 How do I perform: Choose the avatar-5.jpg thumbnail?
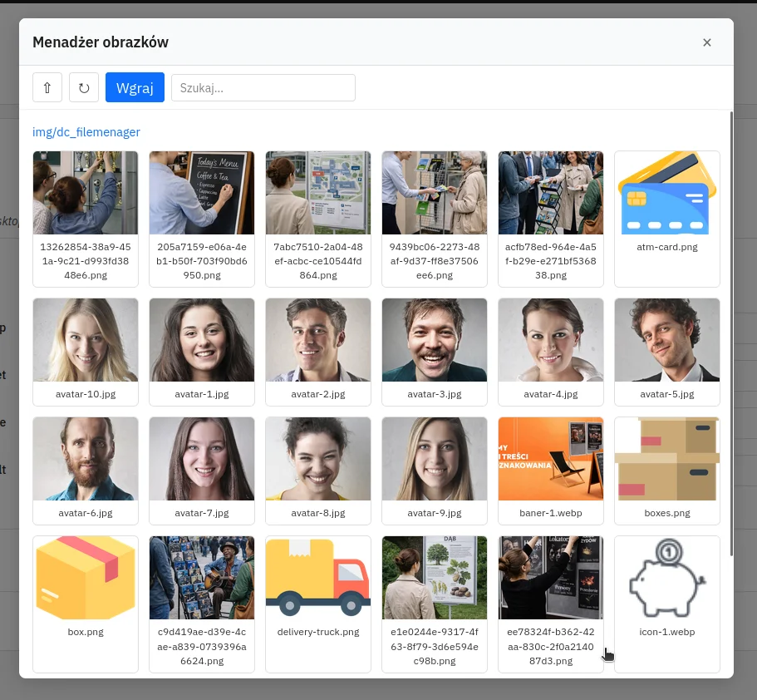(666, 340)
